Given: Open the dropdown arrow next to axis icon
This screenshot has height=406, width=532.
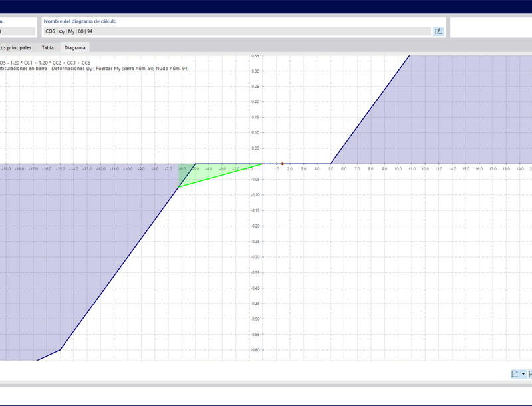Looking at the screenshot, I should 523,374.
